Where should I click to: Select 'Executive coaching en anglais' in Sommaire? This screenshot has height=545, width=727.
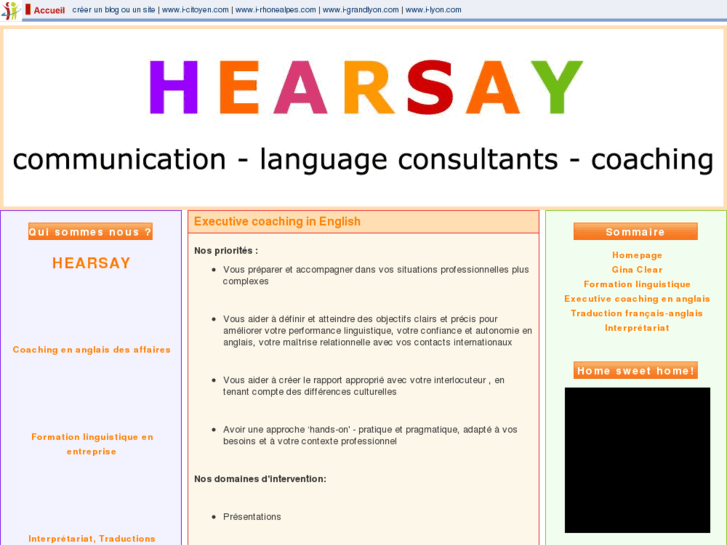pyautogui.click(x=637, y=299)
